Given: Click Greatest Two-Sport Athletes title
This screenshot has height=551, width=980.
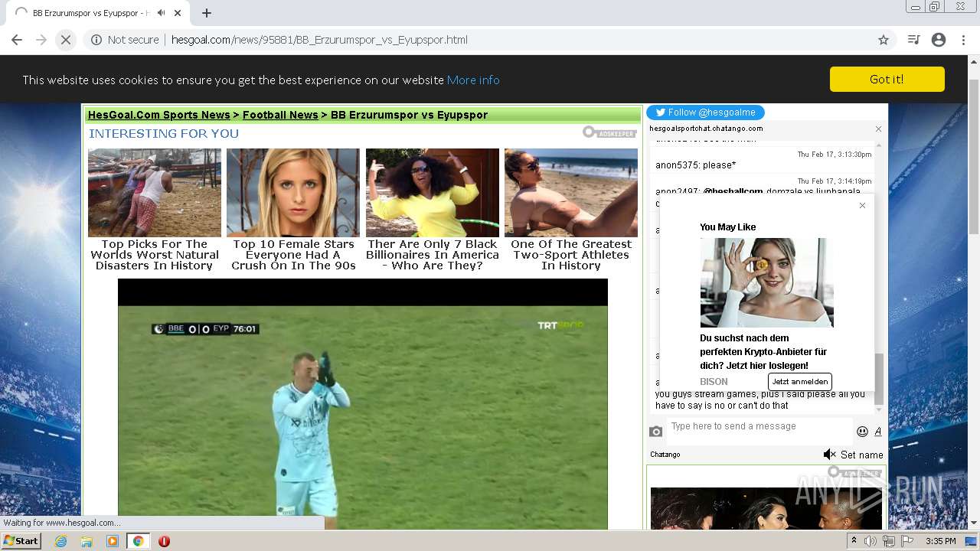Looking at the screenshot, I should [x=571, y=255].
